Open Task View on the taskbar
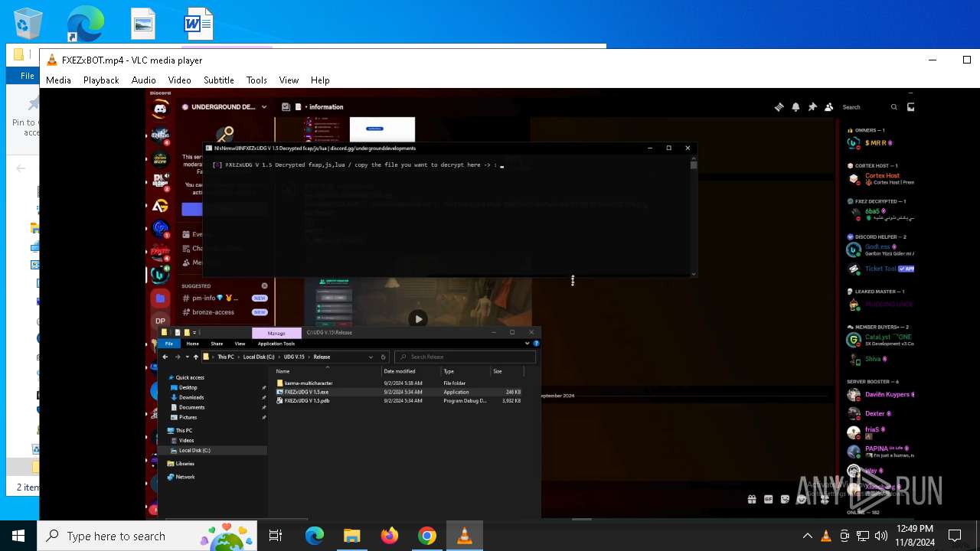 point(276,536)
